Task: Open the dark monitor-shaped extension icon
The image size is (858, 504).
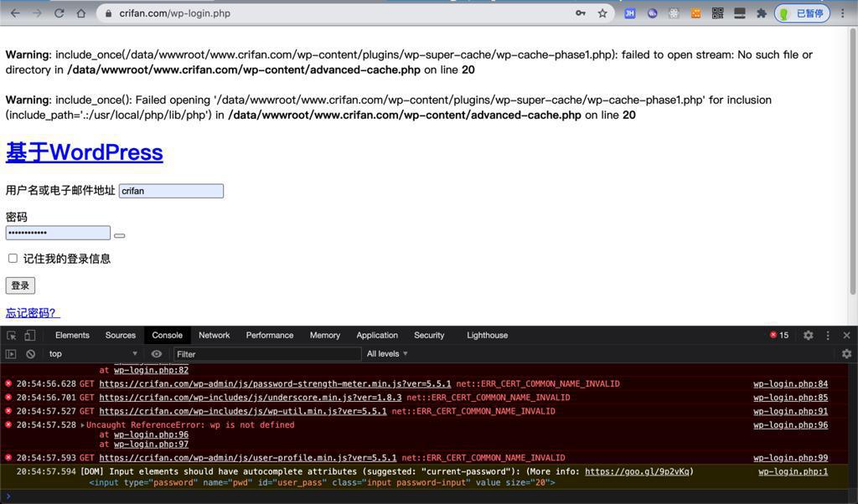Action: click(740, 13)
